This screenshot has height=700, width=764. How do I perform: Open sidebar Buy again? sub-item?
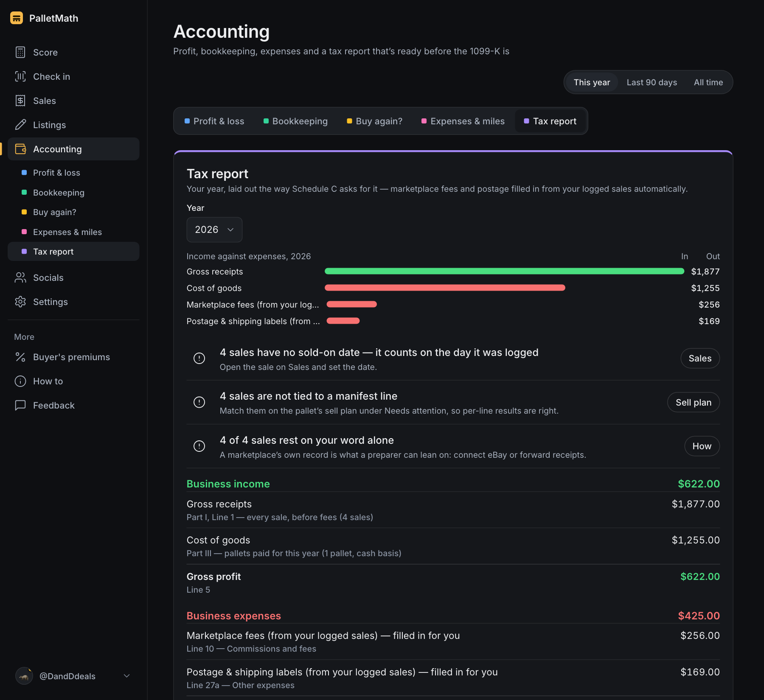(x=73, y=212)
